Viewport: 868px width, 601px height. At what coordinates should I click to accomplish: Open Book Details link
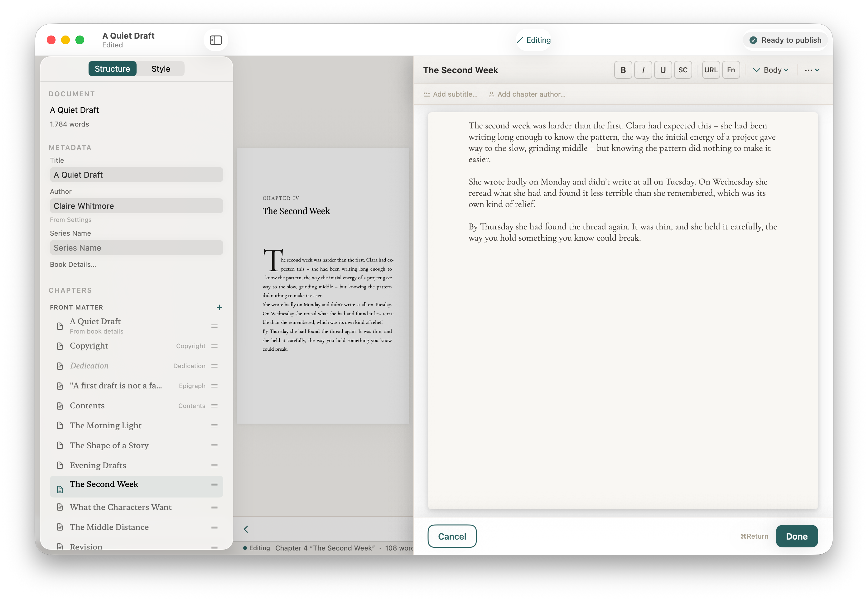click(73, 264)
